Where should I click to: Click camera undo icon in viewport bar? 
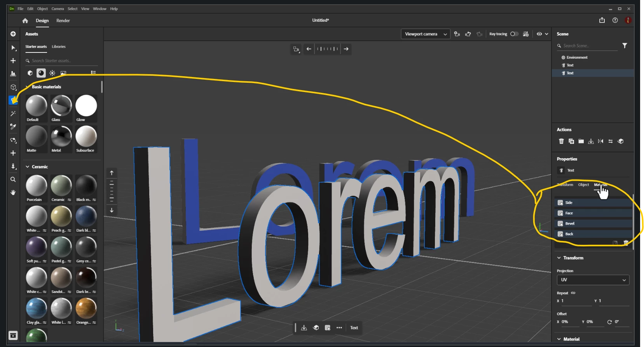point(468,34)
